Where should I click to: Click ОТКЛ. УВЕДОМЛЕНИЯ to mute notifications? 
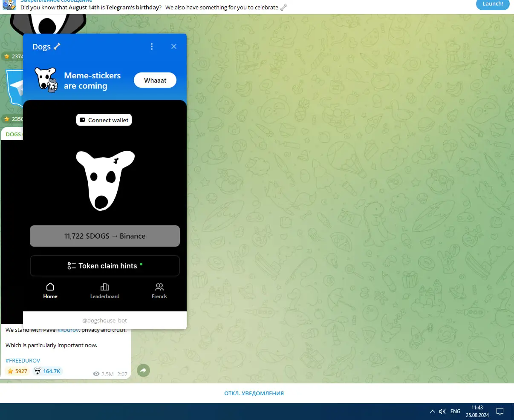point(254,393)
